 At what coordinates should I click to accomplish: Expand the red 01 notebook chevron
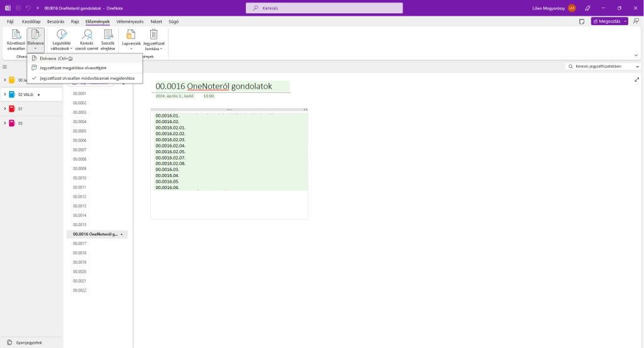pyautogui.click(x=5, y=109)
